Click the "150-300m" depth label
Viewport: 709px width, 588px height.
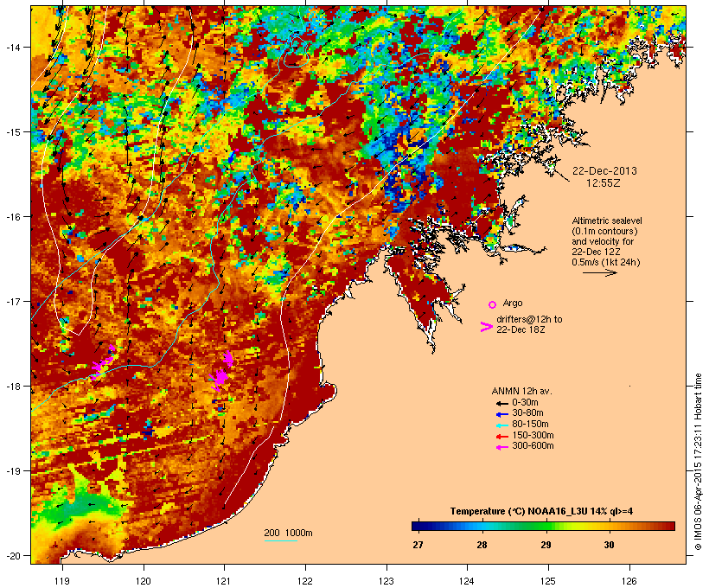(x=533, y=435)
